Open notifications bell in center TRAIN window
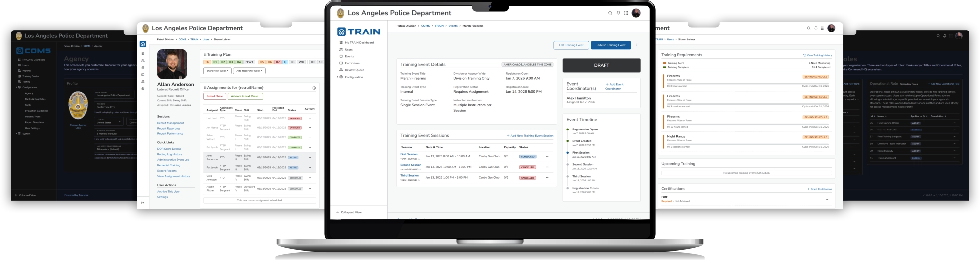This screenshot has width=980, height=261. (618, 13)
